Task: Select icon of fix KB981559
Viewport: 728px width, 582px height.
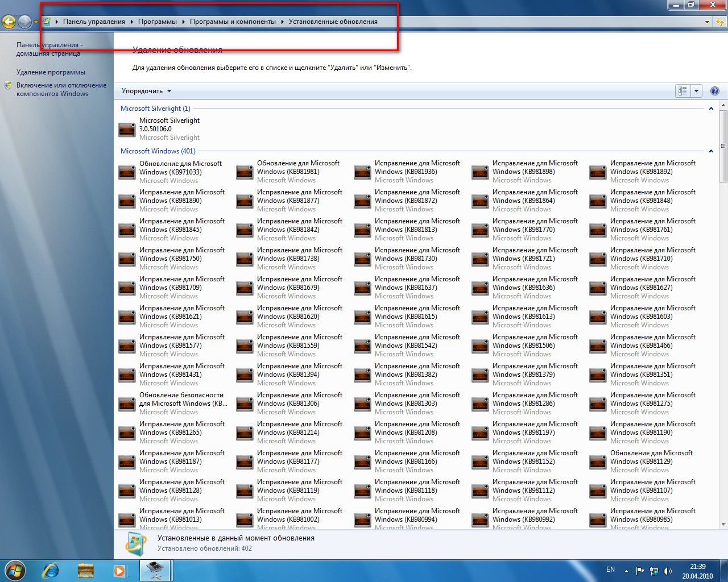Action: 245,346
